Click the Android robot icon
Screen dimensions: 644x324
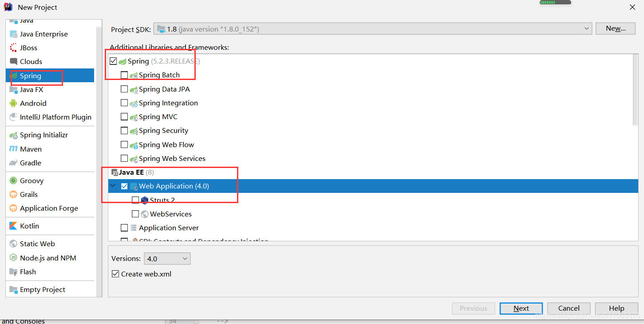tap(13, 104)
